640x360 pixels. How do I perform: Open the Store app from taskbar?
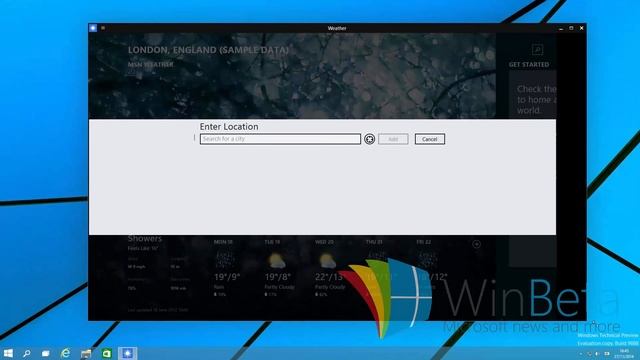point(107,353)
